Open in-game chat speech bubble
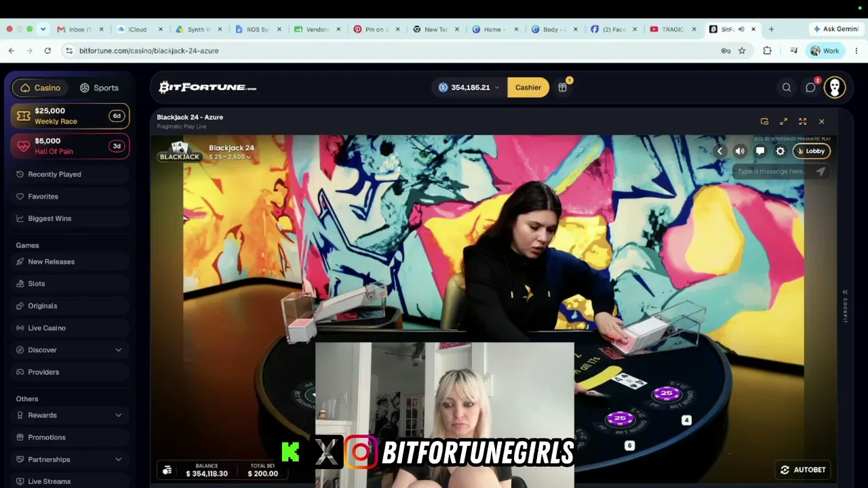The image size is (868, 488). (x=760, y=151)
